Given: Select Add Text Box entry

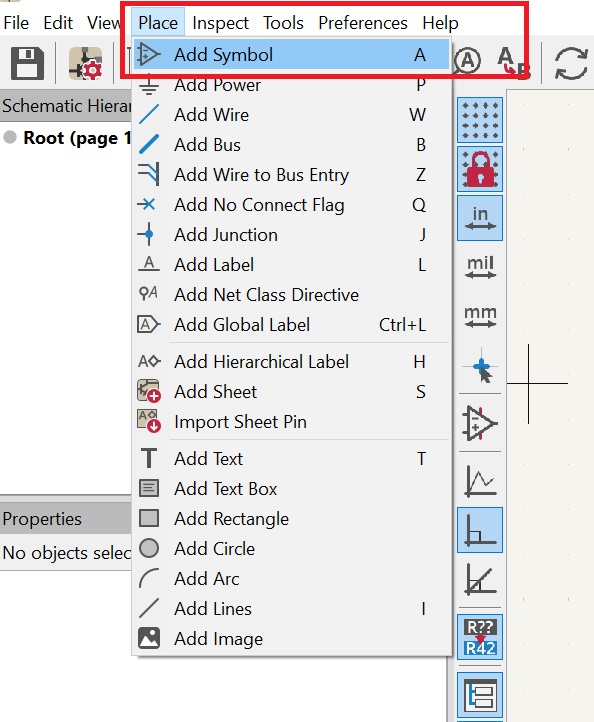Looking at the screenshot, I should [x=291, y=489].
